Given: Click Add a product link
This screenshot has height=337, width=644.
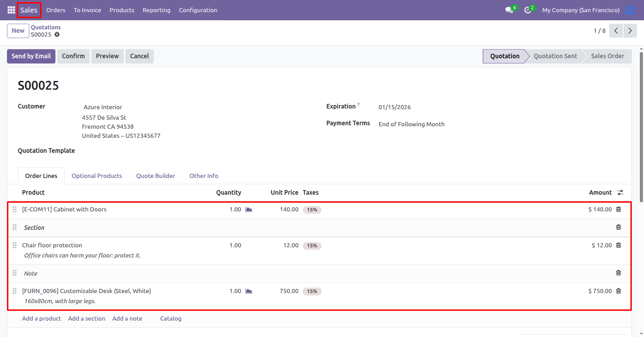Looking at the screenshot, I should 41,319.
